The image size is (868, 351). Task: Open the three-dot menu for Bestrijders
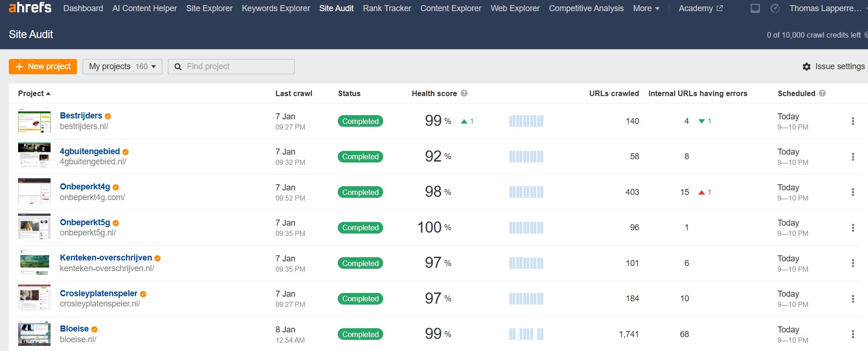(853, 121)
